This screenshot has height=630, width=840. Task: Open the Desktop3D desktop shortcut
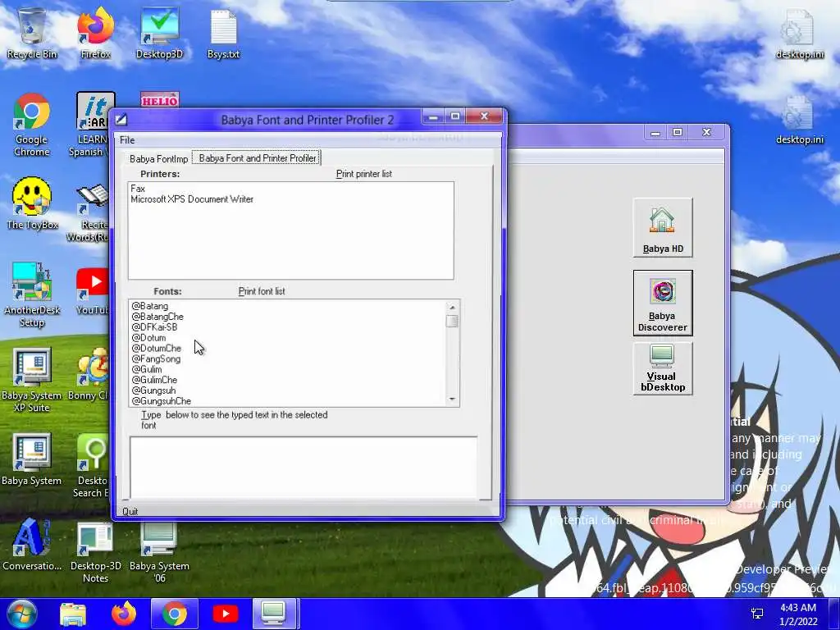(x=159, y=33)
